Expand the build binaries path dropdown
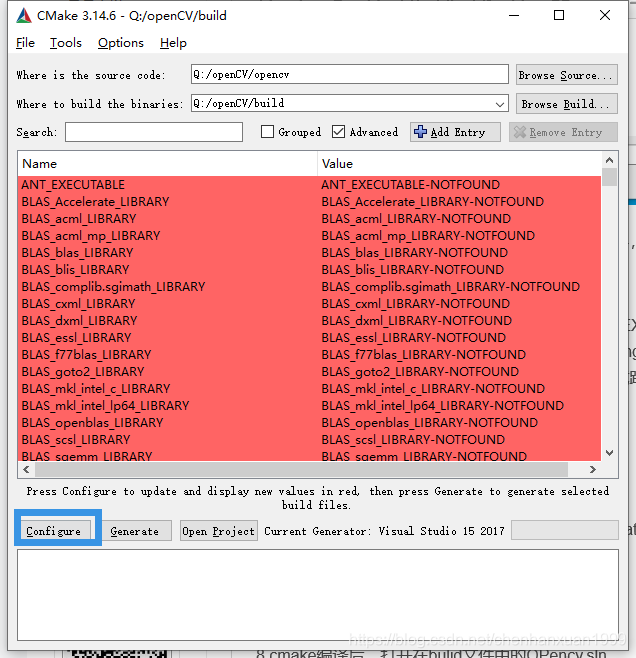Screen dimensions: 636x658 (x=499, y=104)
